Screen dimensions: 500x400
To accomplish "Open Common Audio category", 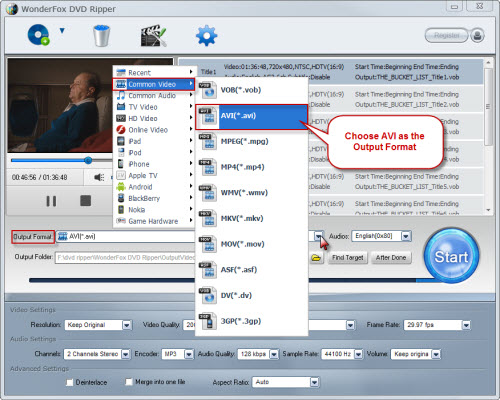I will coord(154,96).
